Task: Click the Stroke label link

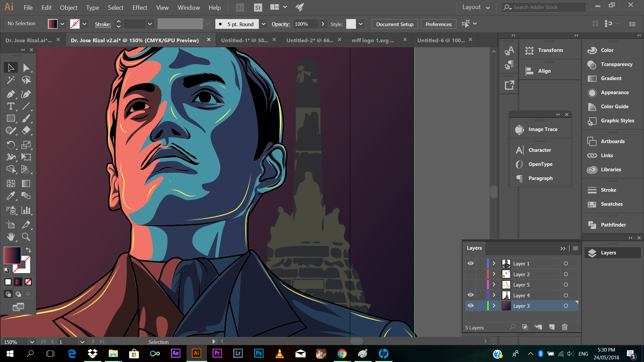Action: pos(103,24)
